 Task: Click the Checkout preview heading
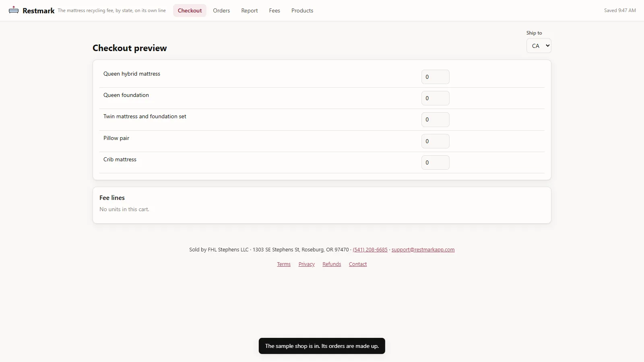(x=130, y=48)
